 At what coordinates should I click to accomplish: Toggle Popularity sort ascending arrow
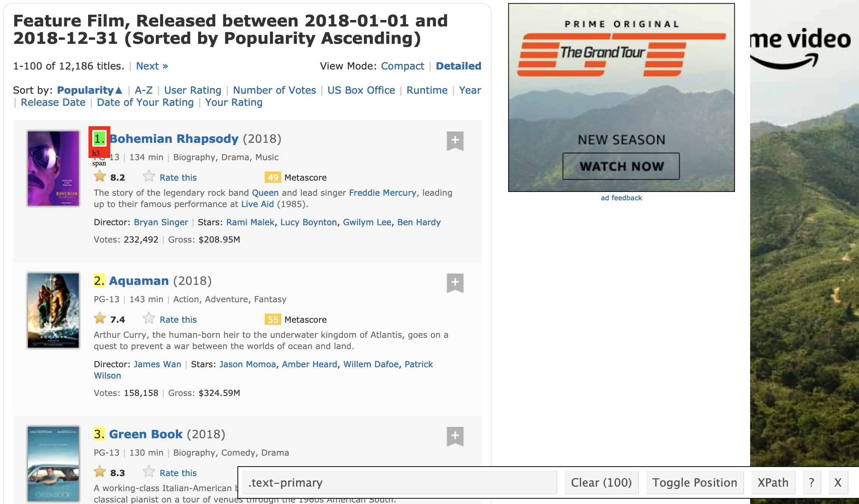pyautogui.click(x=119, y=90)
